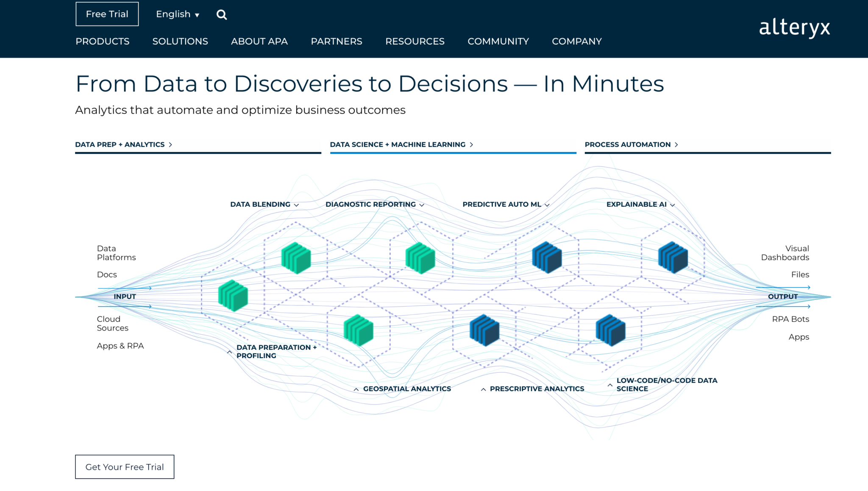
Task: Click the blue cube under Explainable AI
Action: click(x=673, y=257)
